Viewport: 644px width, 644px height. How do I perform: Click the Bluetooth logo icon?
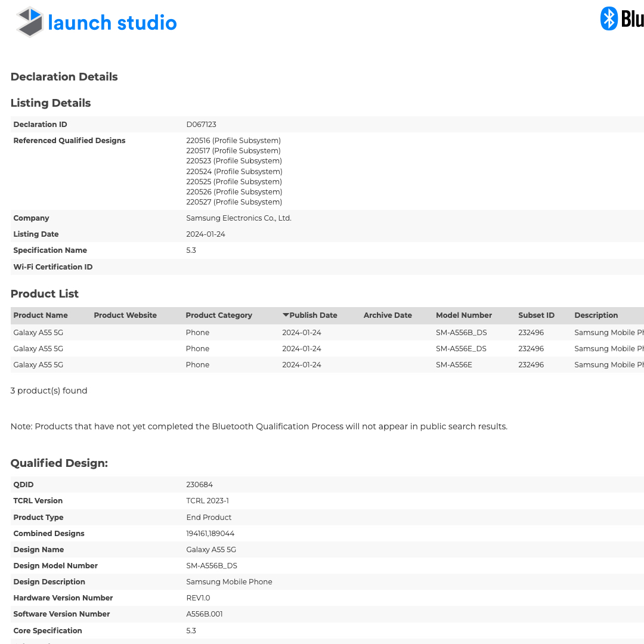609,18
